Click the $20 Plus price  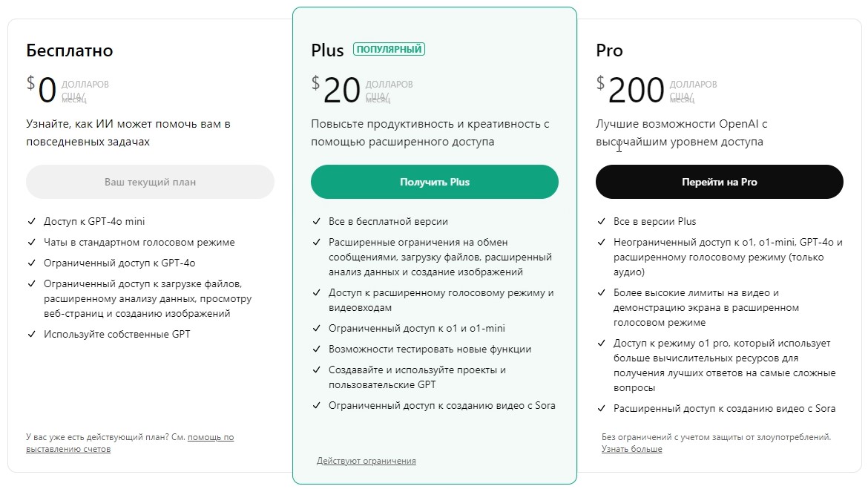point(337,90)
